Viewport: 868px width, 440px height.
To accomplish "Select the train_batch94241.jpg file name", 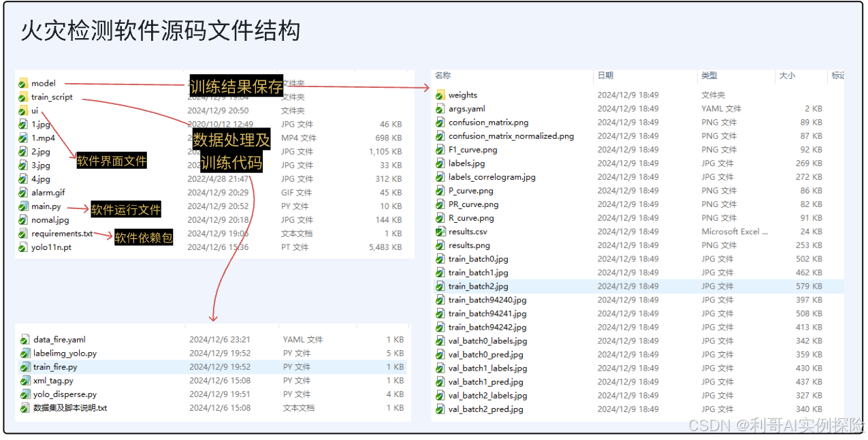I will pyautogui.click(x=487, y=313).
